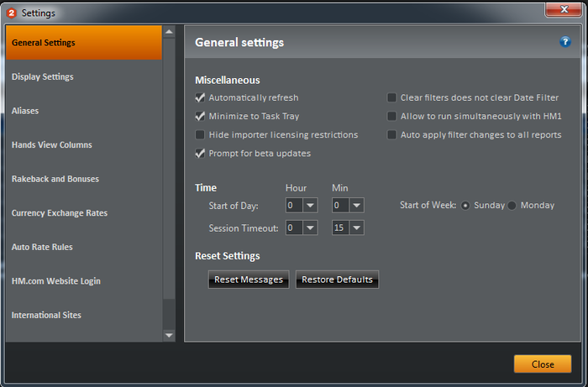The width and height of the screenshot is (588, 387).
Task: Enable Allow to run simultaneously with HM1
Action: coord(391,116)
